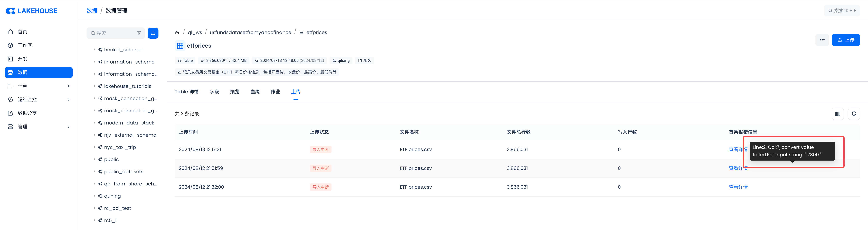
Task: Click the home icon in breadcrumb
Action: tap(177, 33)
